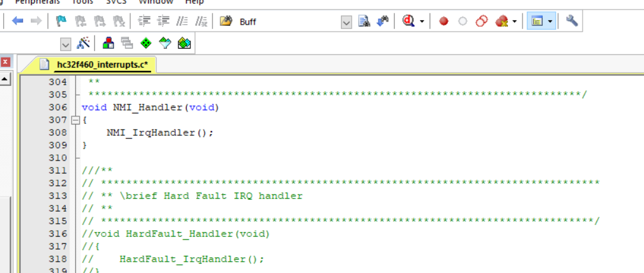The height and width of the screenshot is (273, 644).
Task: Click the '//void HardFault_Handler(void)' line
Action: click(x=176, y=234)
